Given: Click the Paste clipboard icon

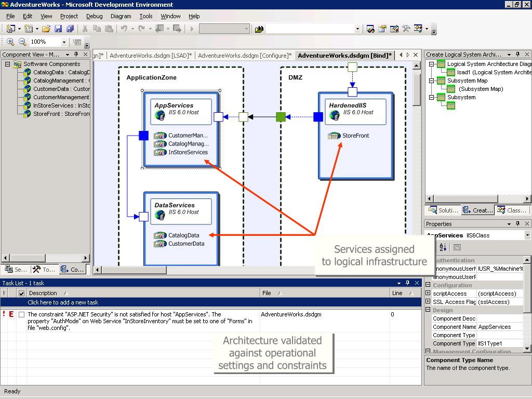Looking at the screenshot, I should click(x=109, y=29).
